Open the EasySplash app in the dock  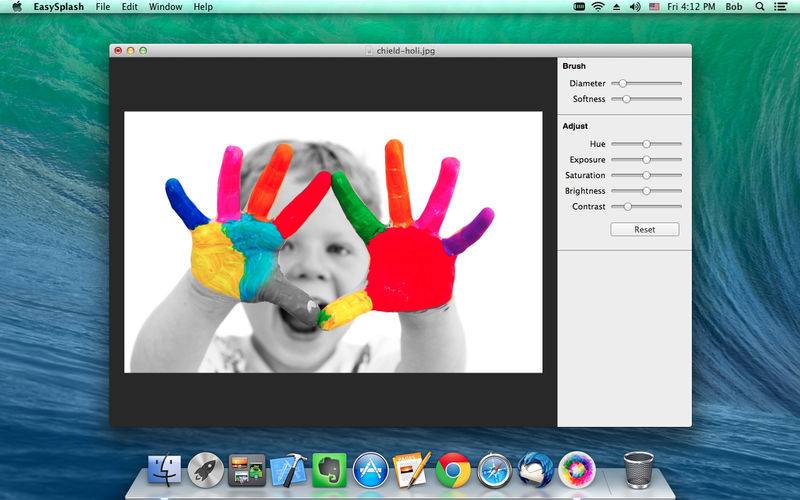click(576, 469)
